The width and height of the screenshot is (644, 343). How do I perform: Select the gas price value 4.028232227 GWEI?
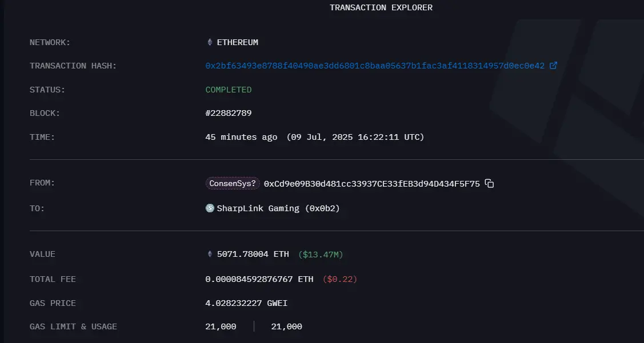tap(246, 302)
